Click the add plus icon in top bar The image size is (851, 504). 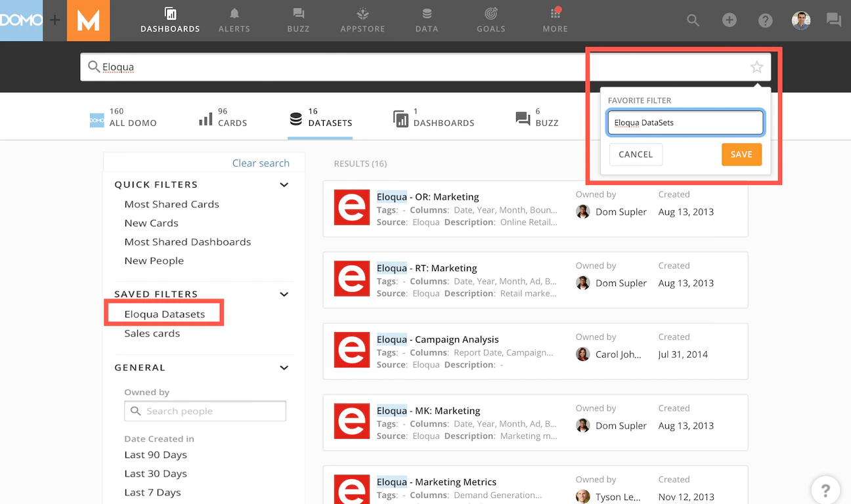(x=729, y=20)
